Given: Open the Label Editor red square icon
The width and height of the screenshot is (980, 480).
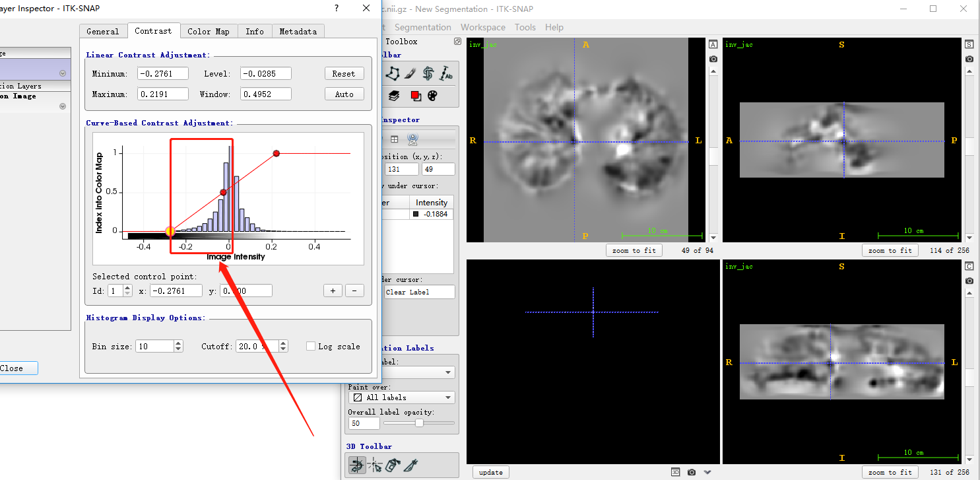Looking at the screenshot, I should coord(416,96).
